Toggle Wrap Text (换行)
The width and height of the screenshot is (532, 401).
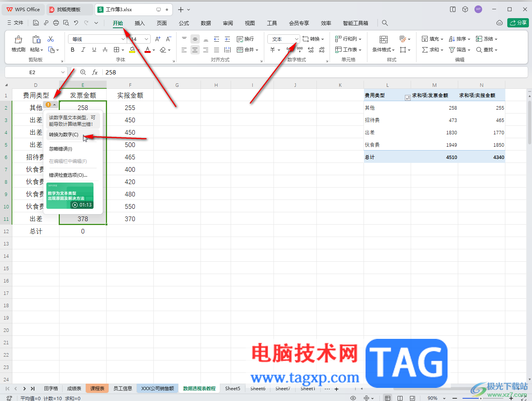point(245,39)
